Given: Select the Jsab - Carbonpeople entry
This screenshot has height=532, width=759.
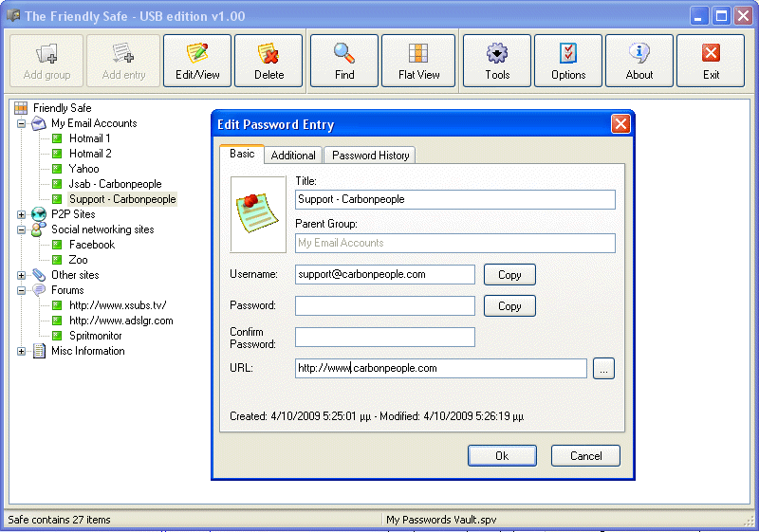Looking at the screenshot, I should (x=115, y=184).
